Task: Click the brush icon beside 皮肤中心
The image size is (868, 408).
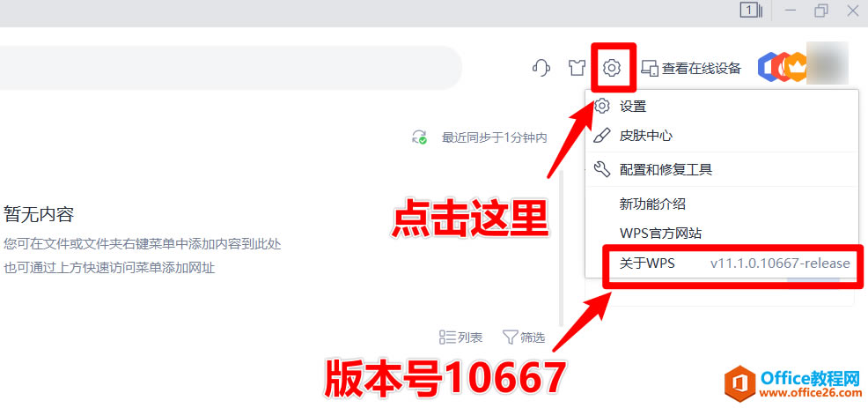Action: pos(601,135)
